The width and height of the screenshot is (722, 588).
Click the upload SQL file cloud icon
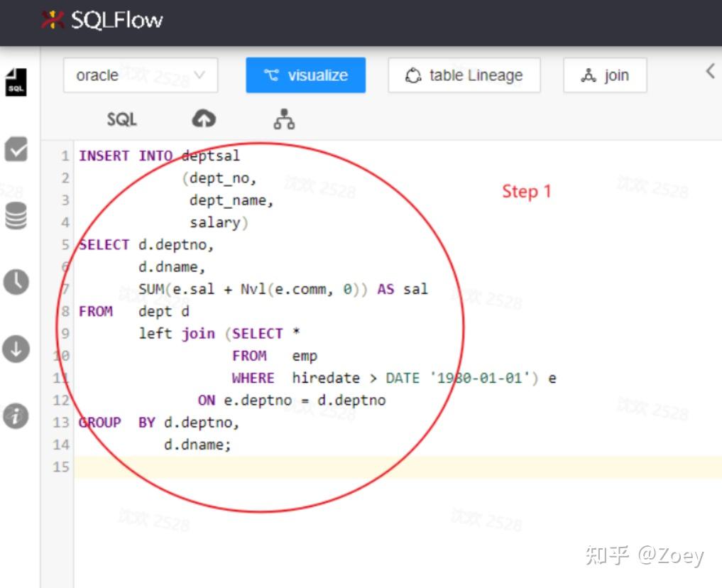tap(204, 119)
